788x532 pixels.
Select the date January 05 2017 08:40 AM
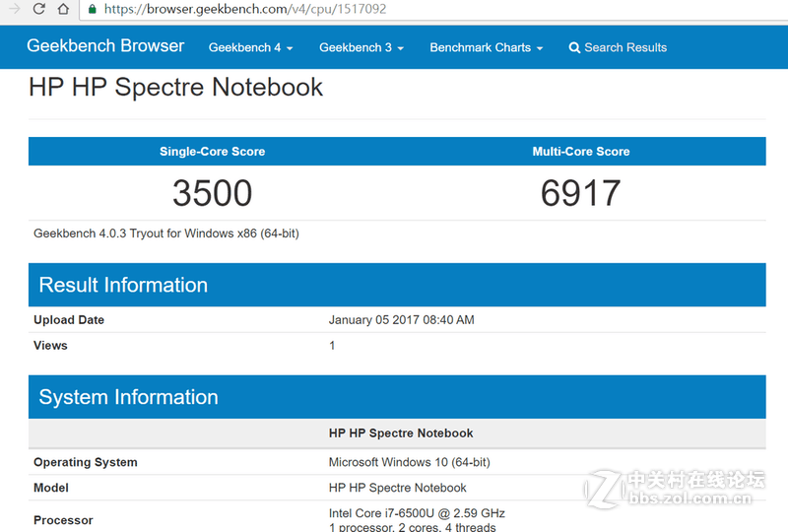pyautogui.click(x=402, y=320)
